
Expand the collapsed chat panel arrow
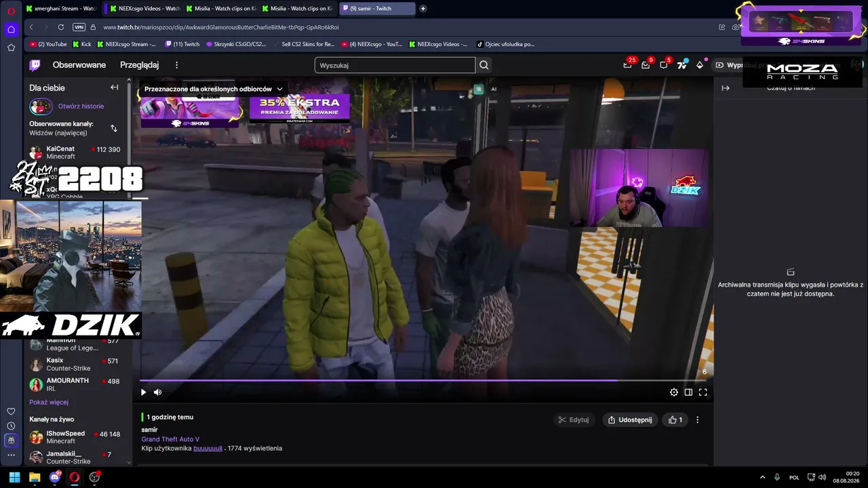click(726, 88)
